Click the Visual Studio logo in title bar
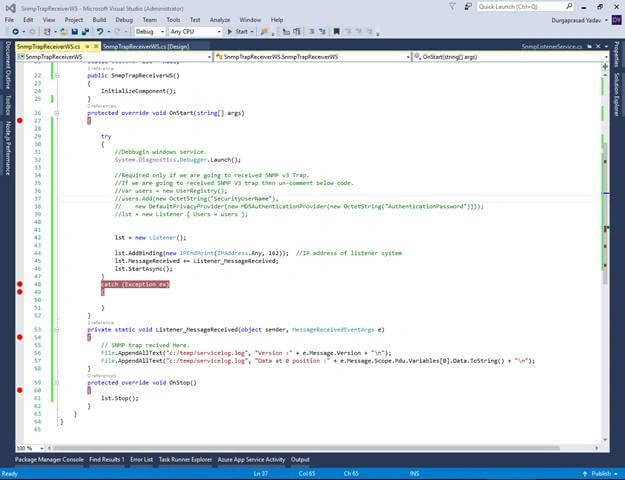 (x=11, y=8)
